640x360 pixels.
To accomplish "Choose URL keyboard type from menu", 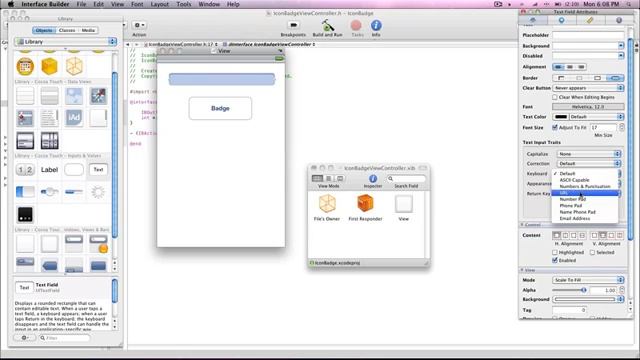I will click(x=585, y=193).
